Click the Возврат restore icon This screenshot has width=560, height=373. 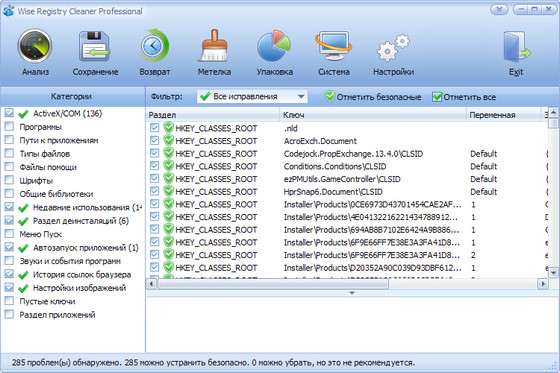click(154, 46)
